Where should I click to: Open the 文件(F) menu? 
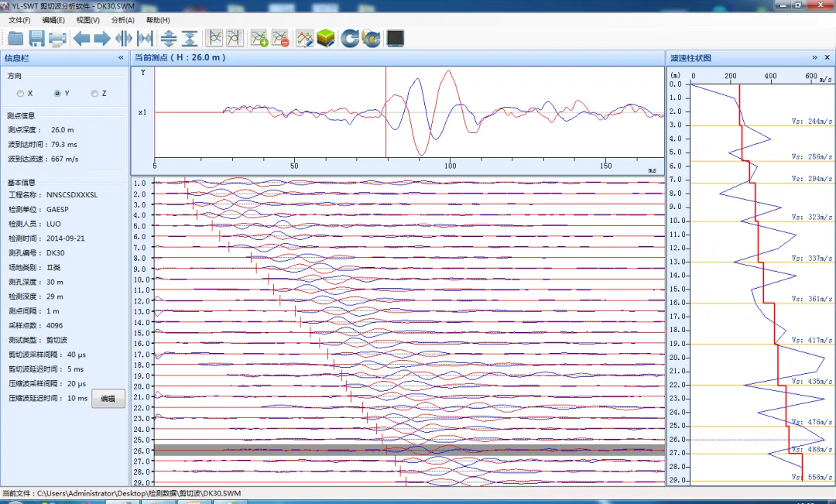click(19, 20)
